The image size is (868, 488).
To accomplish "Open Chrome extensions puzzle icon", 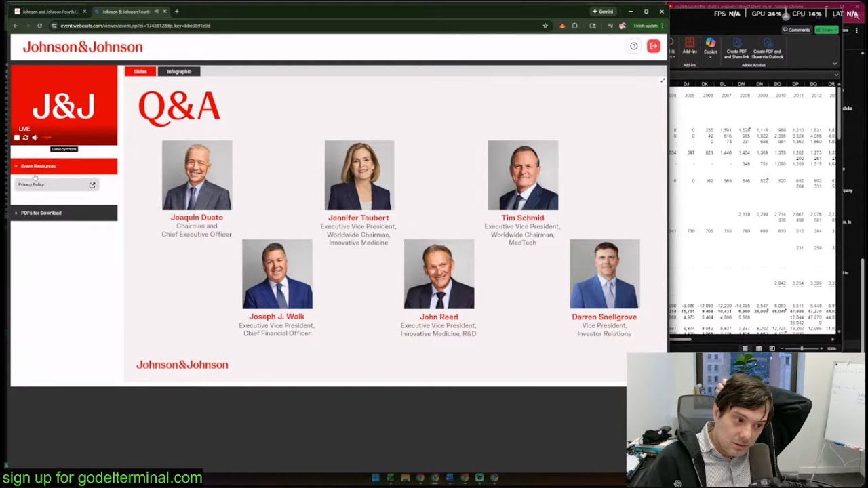I will (575, 26).
